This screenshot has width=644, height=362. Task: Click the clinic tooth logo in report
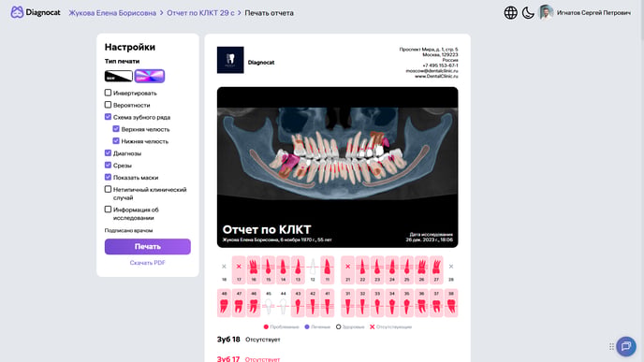click(x=230, y=60)
